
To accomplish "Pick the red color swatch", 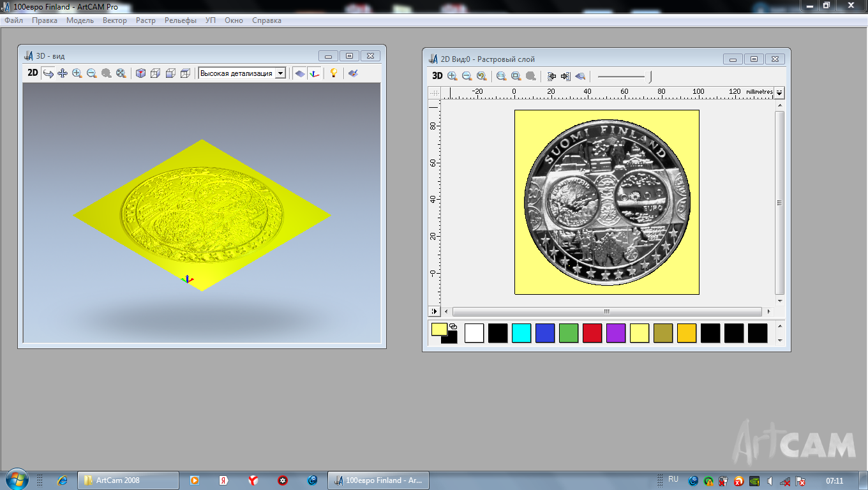I will 592,333.
